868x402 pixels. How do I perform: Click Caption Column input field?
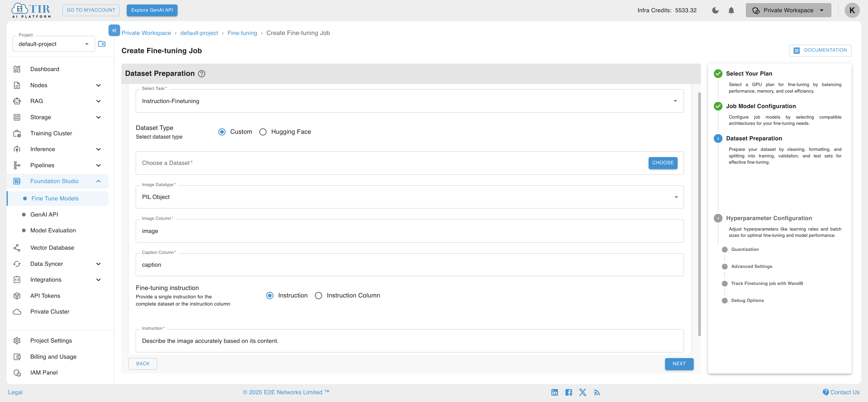point(409,265)
